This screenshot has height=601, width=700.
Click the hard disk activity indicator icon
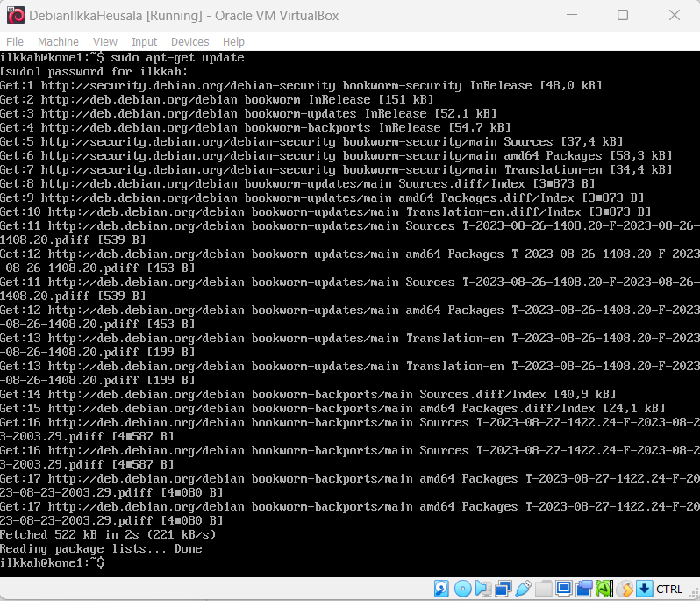(442, 589)
